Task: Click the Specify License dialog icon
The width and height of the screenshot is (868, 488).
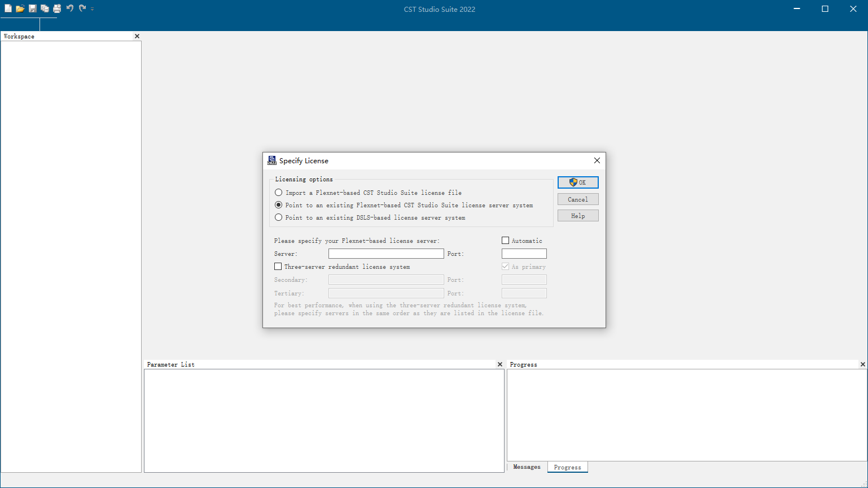Action: 272,160
